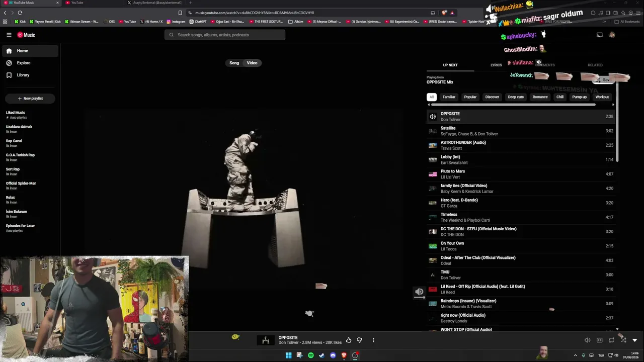The height and width of the screenshot is (362, 644).
Task: Reload the page with the refresh icon
Action: 20,13
